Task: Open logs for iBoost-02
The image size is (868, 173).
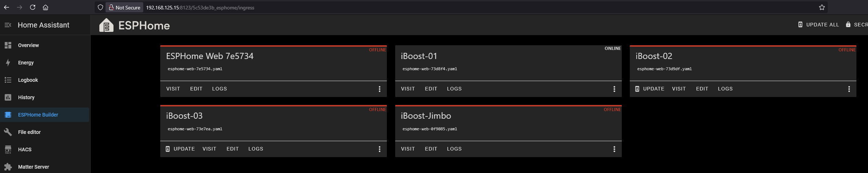Action: tap(725, 89)
